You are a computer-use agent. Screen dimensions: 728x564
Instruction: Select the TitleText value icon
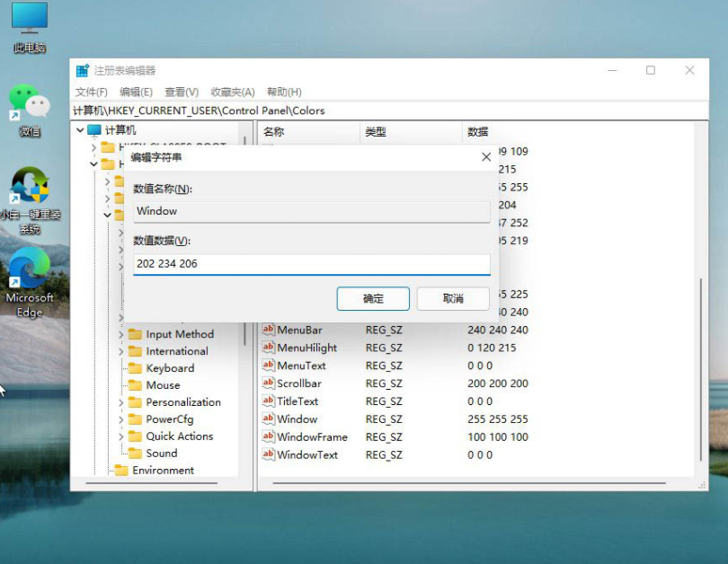click(x=268, y=401)
